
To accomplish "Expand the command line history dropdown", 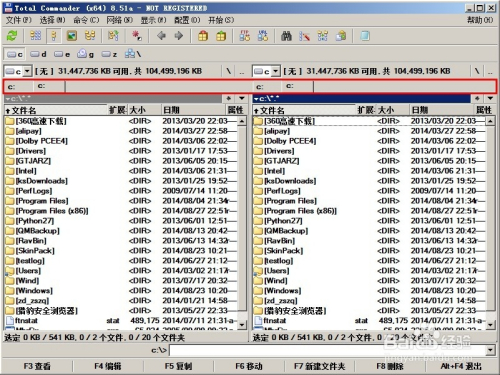I will click(x=490, y=350).
